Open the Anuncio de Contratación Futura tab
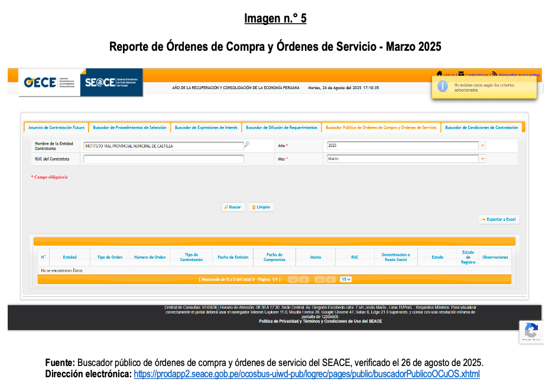The width and height of the screenshot is (552, 392). click(57, 128)
